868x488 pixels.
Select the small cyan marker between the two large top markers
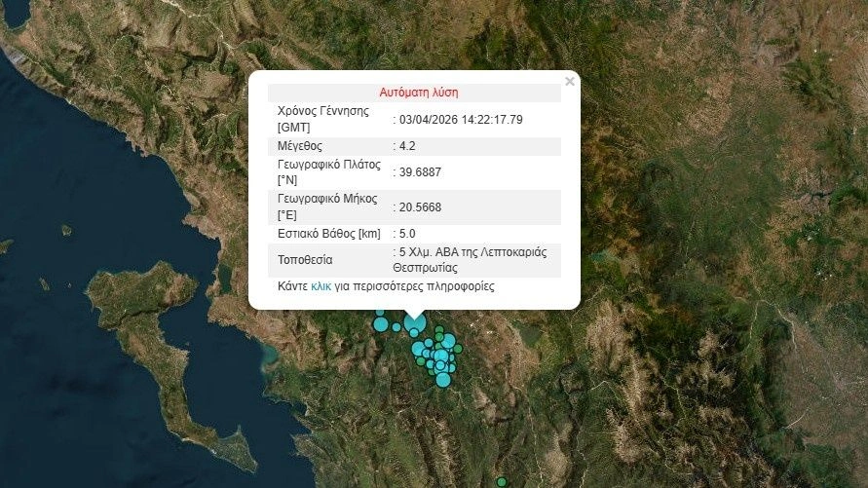397,327
